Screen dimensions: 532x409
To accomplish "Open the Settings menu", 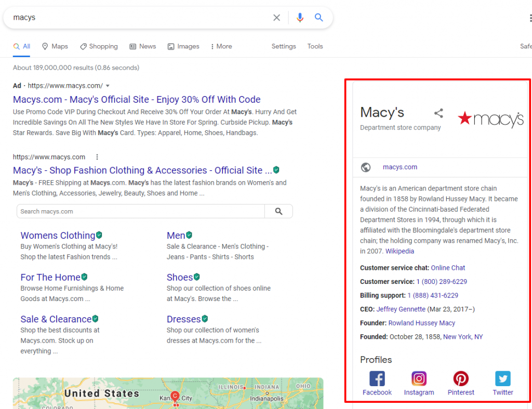I will click(x=284, y=46).
